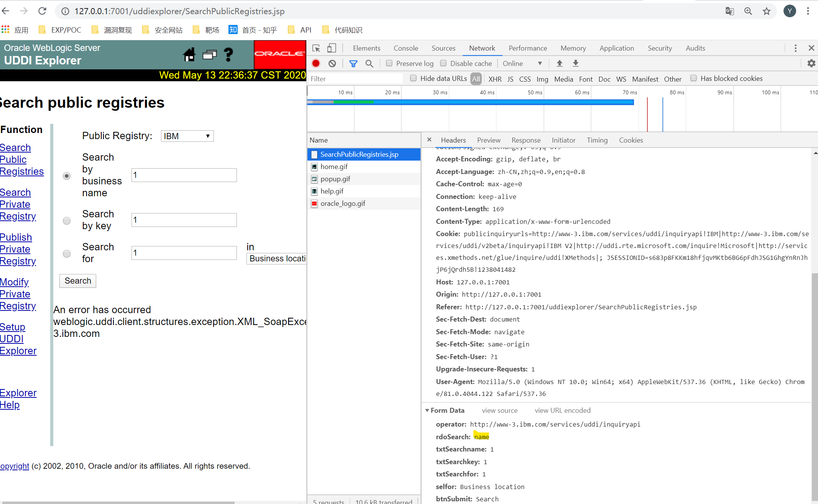Open Chrome's three-dot menu

tap(808, 11)
